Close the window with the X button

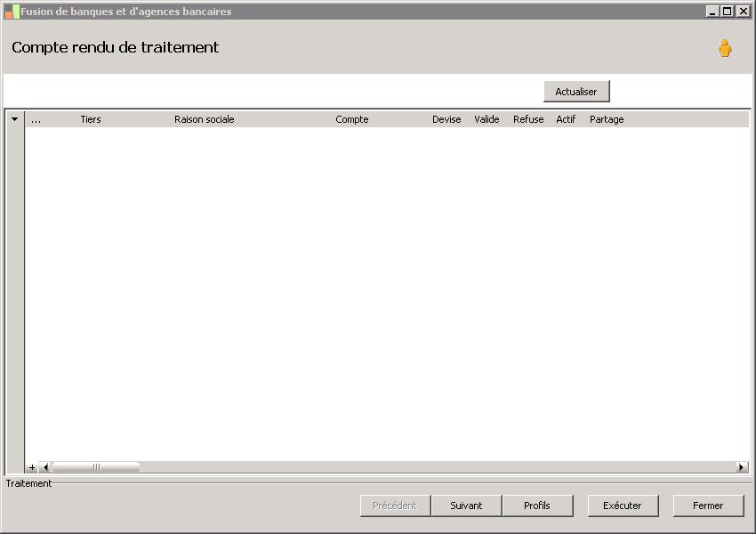(743, 12)
